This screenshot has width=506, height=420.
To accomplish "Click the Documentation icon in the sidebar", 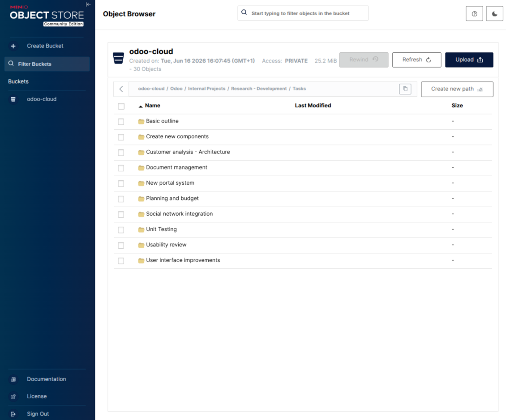I will coord(13,379).
